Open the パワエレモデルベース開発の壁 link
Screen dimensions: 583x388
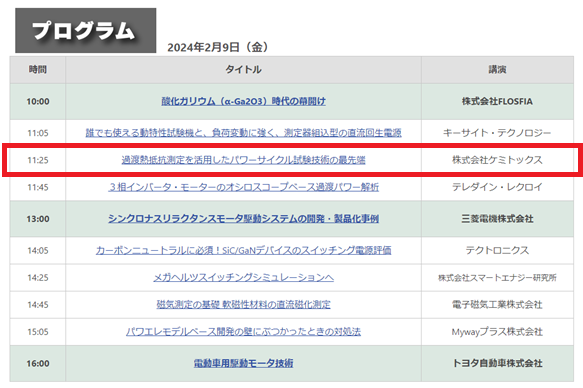coord(244,332)
